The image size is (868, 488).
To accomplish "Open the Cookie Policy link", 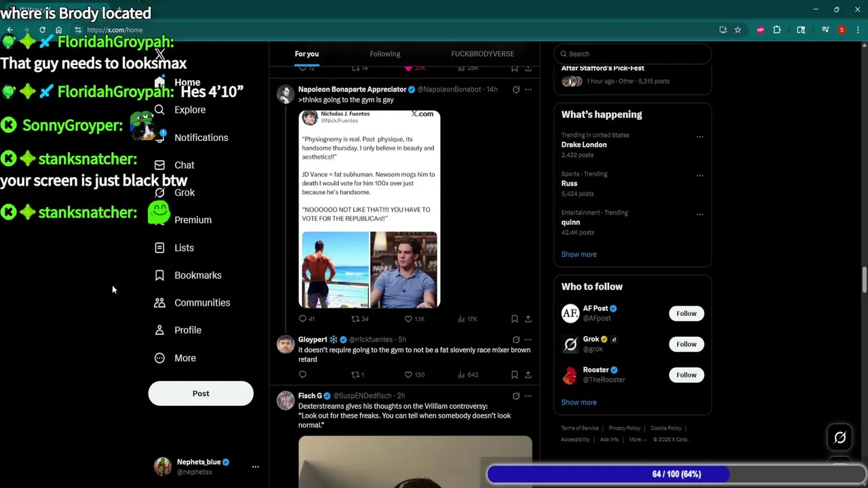I will [x=666, y=428].
